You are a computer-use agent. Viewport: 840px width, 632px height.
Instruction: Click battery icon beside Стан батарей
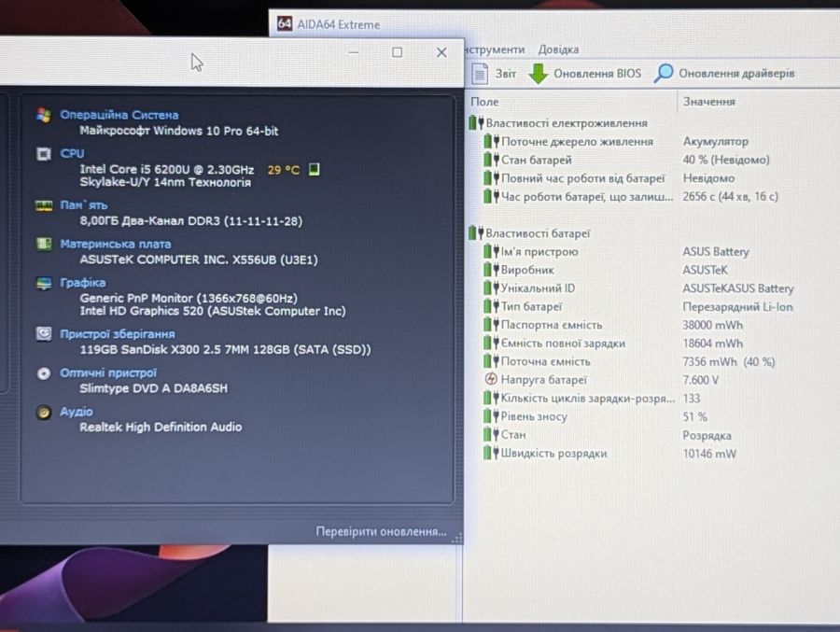491,160
